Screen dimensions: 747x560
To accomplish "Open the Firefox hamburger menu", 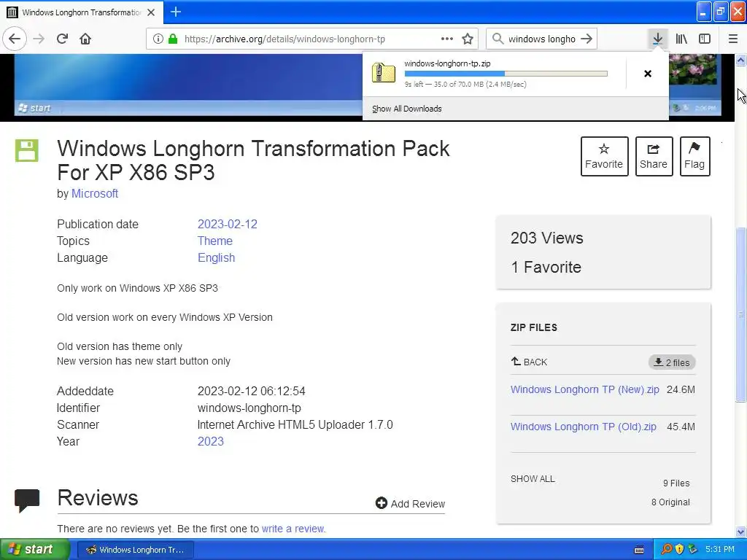I will pyautogui.click(x=733, y=39).
